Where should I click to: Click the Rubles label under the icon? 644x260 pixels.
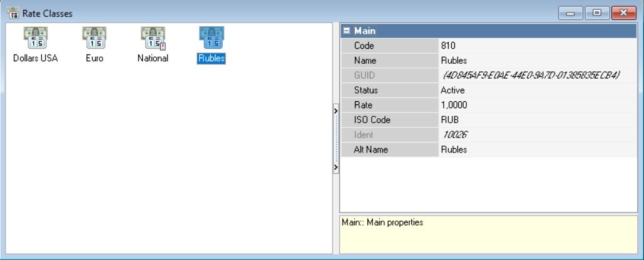[x=211, y=59]
